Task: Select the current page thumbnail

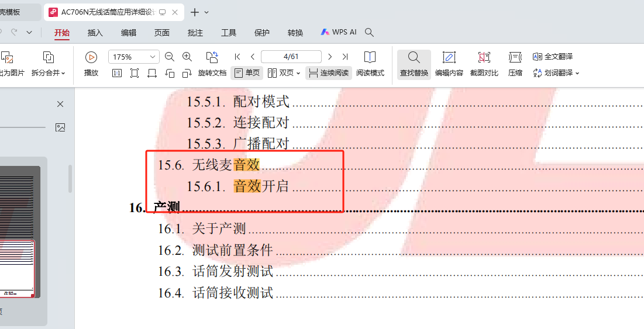Action: pos(18,269)
